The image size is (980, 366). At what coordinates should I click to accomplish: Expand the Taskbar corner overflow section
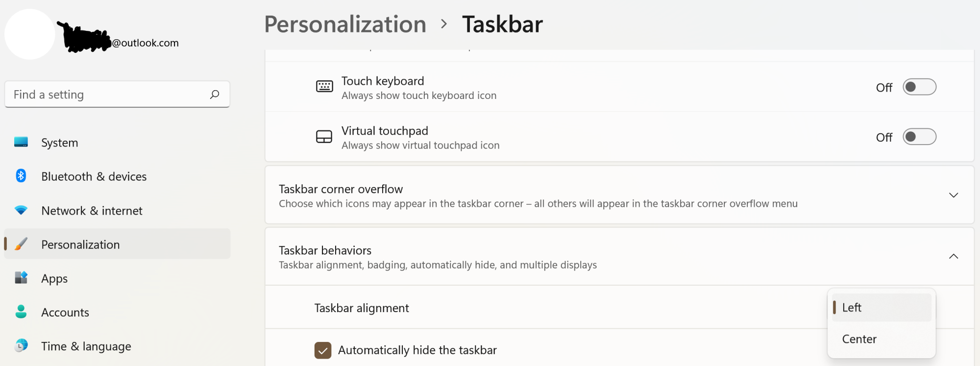[953, 195]
